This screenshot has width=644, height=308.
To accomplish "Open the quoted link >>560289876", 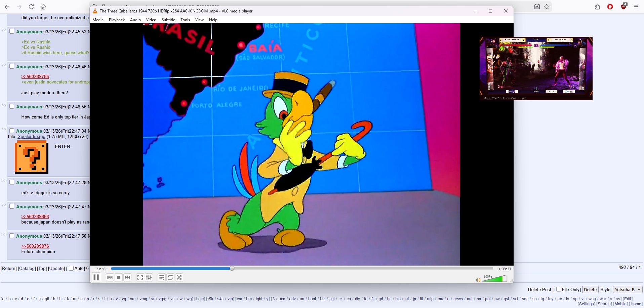I will (x=35, y=246).
